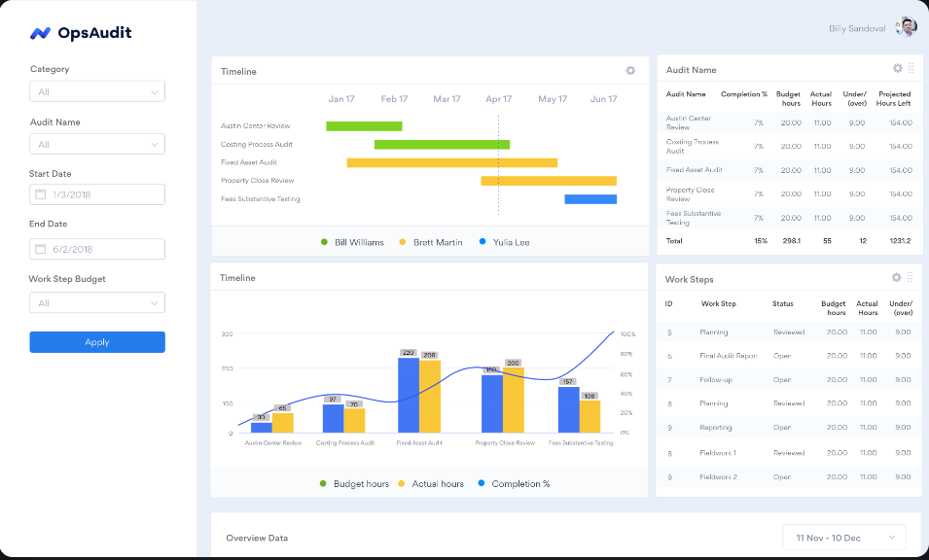Grab drag handle on Work Steps panel
This screenshot has width=929, height=560.
[911, 278]
